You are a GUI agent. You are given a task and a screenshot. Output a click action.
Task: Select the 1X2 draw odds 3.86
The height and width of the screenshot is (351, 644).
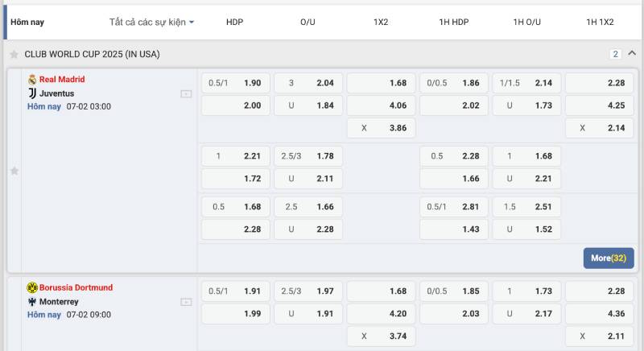point(381,128)
